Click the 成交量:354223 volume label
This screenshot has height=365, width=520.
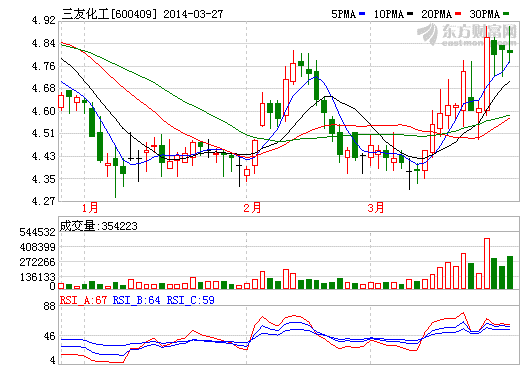pos(98,226)
